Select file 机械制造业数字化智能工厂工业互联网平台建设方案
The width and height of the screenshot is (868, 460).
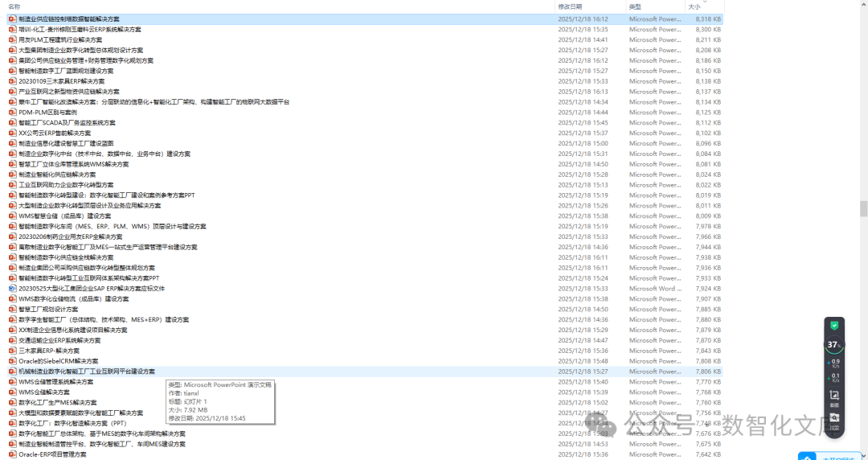87,372
